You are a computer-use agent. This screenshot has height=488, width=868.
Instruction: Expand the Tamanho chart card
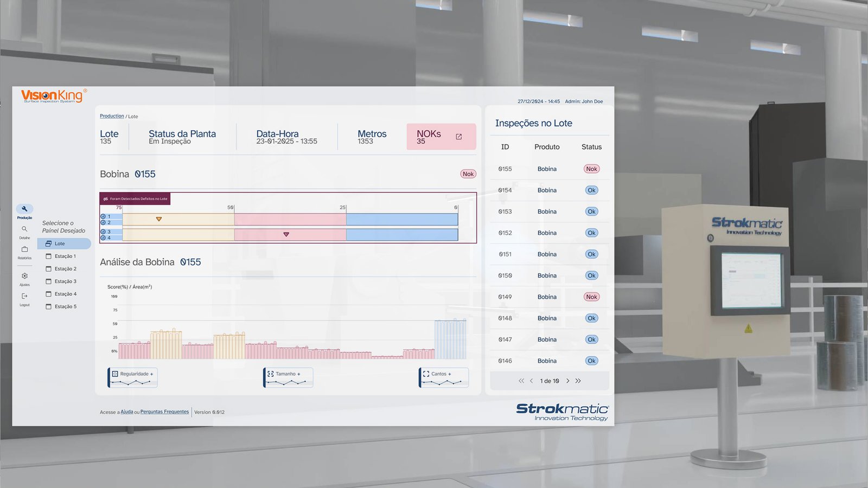289,377
